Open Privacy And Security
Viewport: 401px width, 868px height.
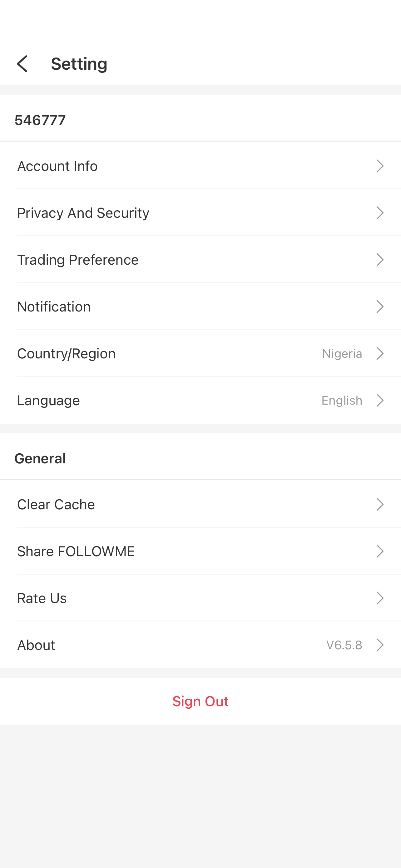(200, 212)
